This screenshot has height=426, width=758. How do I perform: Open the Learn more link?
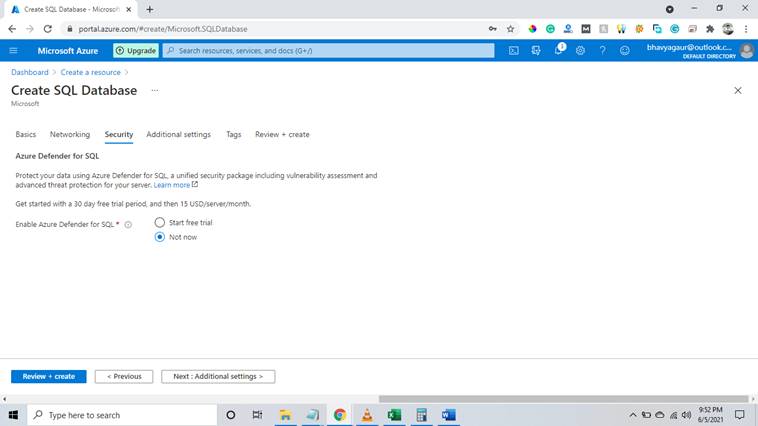172,185
